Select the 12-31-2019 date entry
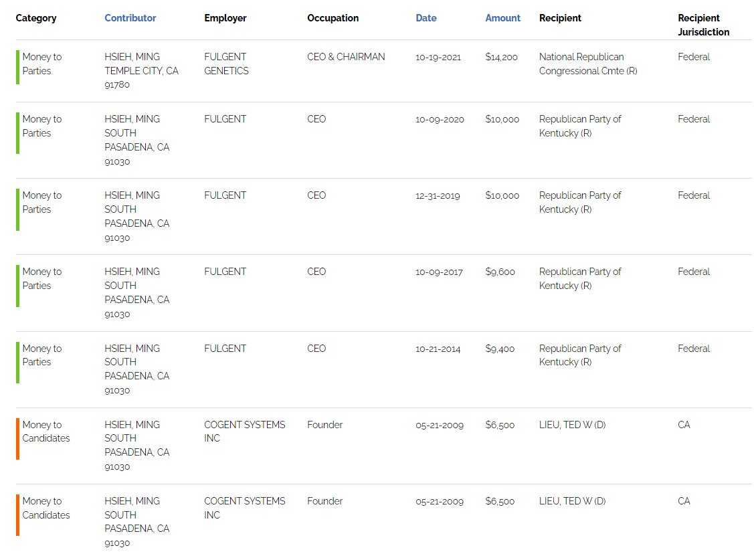The width and height of the screenshot is (754, 560). pos(438,195)
